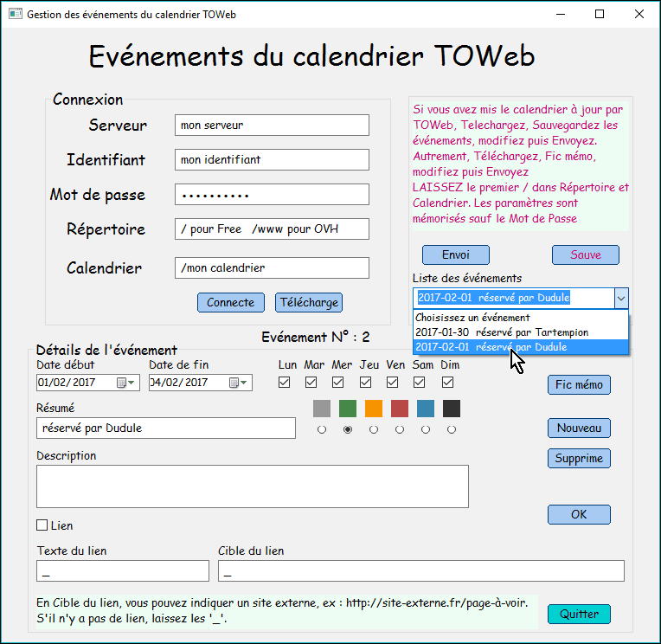Click into the Description text area

coord(252,486)
